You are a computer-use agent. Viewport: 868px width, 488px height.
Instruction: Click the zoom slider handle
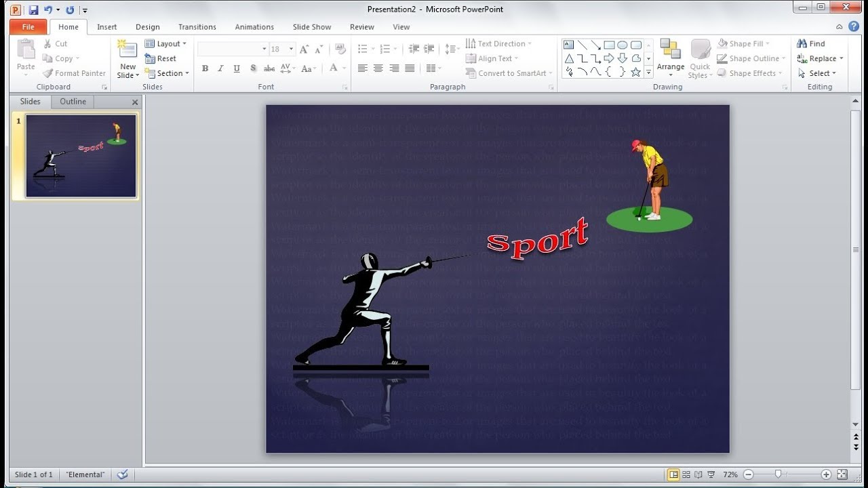click(x=778, y=474)
